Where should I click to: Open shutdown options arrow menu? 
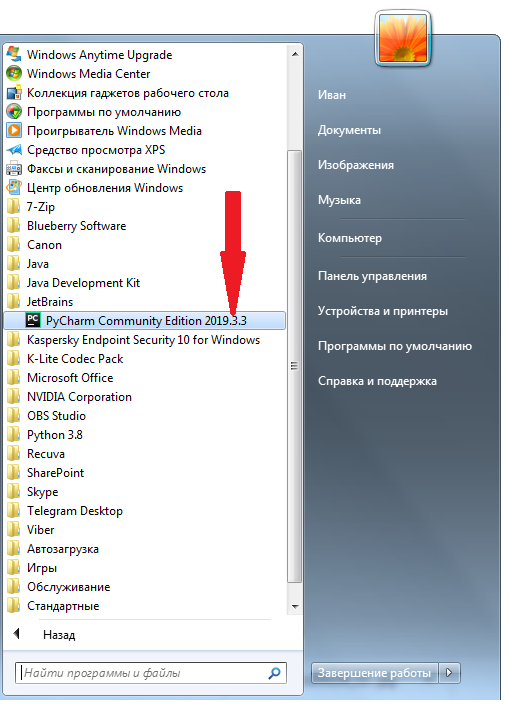tap(449, 673)
